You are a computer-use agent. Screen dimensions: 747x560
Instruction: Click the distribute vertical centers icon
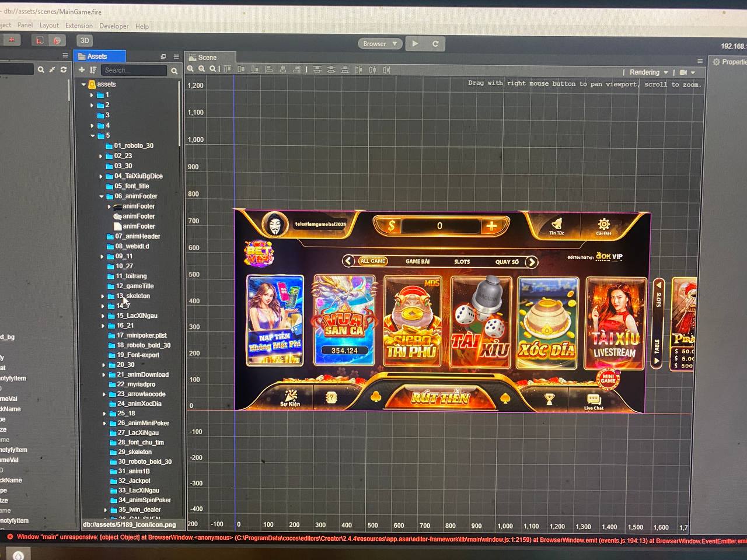[331, 69]
